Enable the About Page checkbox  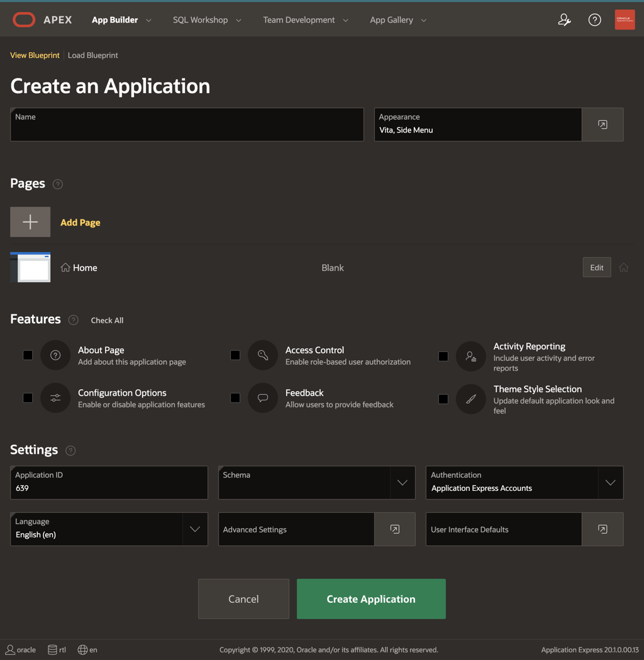(28, 355)
